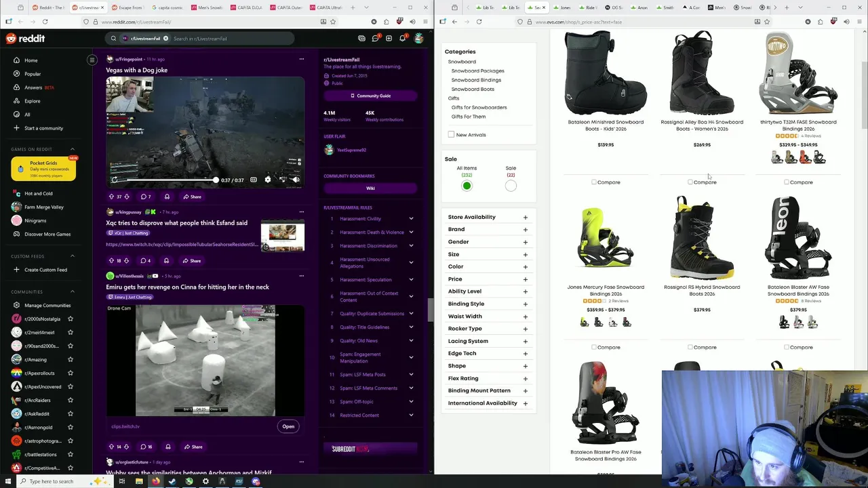Image resolution: width=868 pixels, height=488 pixels.
Task: Collapse the Games on Reddit section
Action: 73,149
